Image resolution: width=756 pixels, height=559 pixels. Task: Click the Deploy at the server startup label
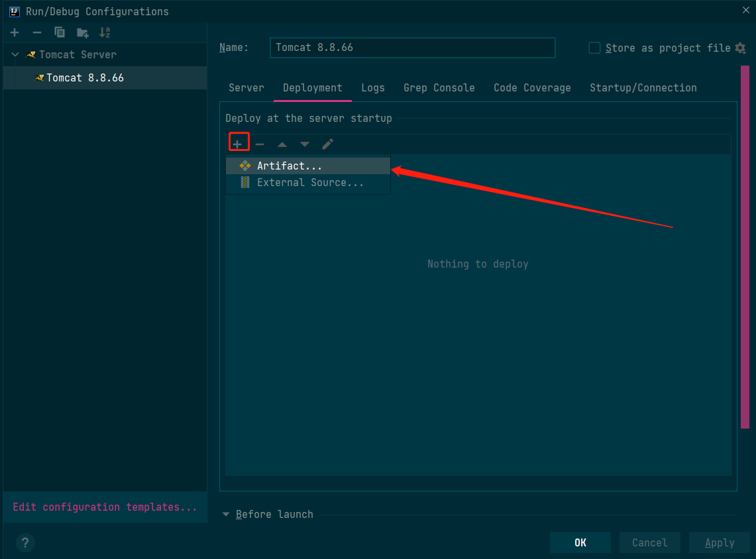click(309, 118)
